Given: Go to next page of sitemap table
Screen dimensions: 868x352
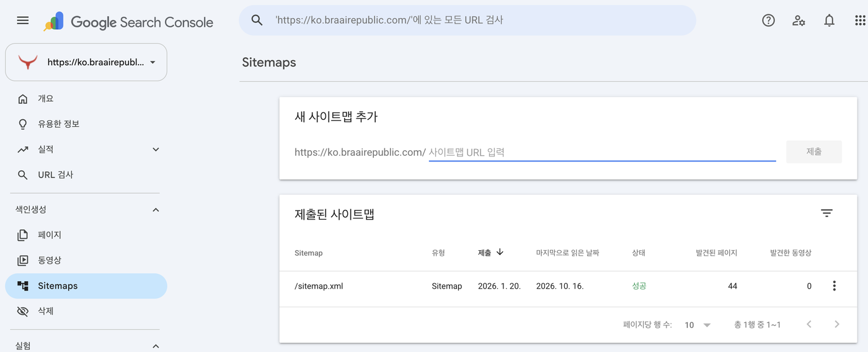Looking at the screenshot, I should [x=837, y=324].
